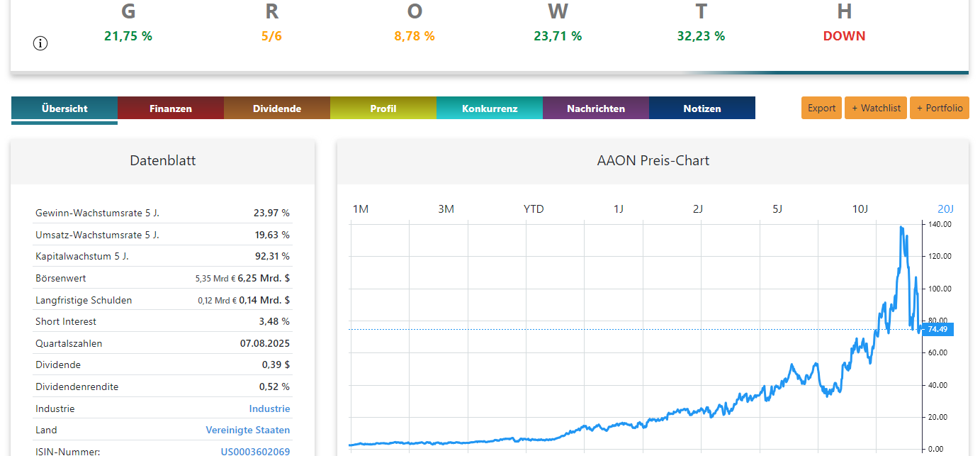The image size is (980, 456).
Task: Click Dividendenrendite value 0,52 %
Action: 274,387
